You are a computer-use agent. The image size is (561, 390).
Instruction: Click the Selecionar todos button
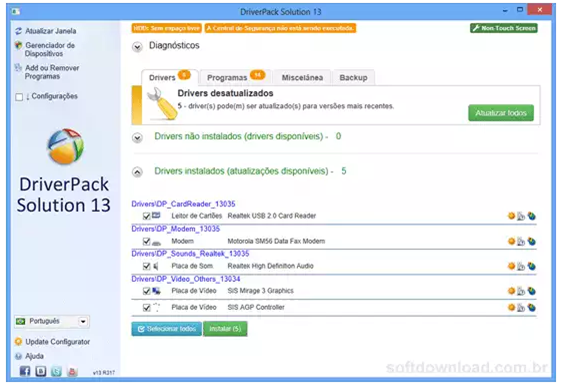[x=167, y=329]
